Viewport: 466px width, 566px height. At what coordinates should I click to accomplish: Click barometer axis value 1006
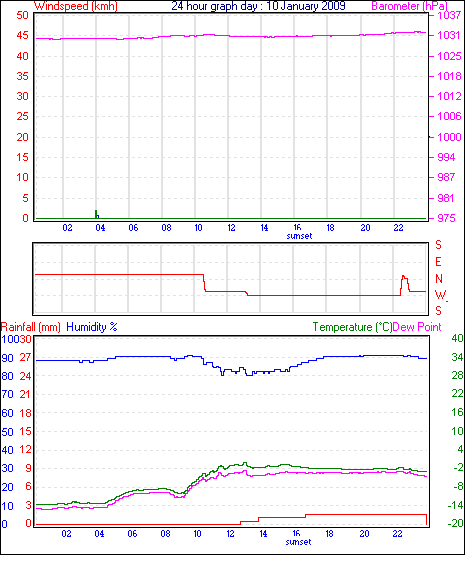click(x=449, y=117)
